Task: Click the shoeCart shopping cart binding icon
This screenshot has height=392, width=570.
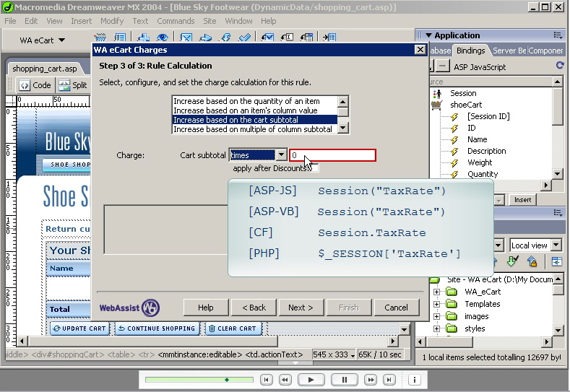Action: [436, 105]
